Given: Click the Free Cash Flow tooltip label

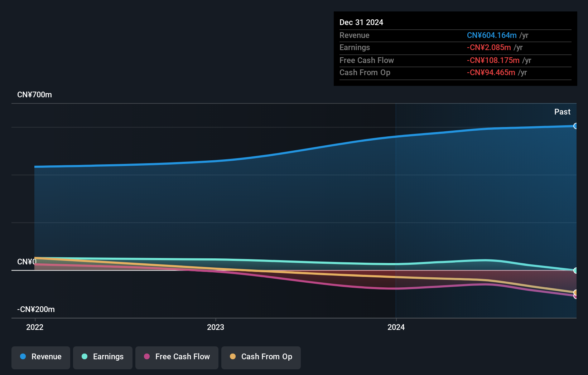Looking at the screenshot, I should (x=367, y=60).
